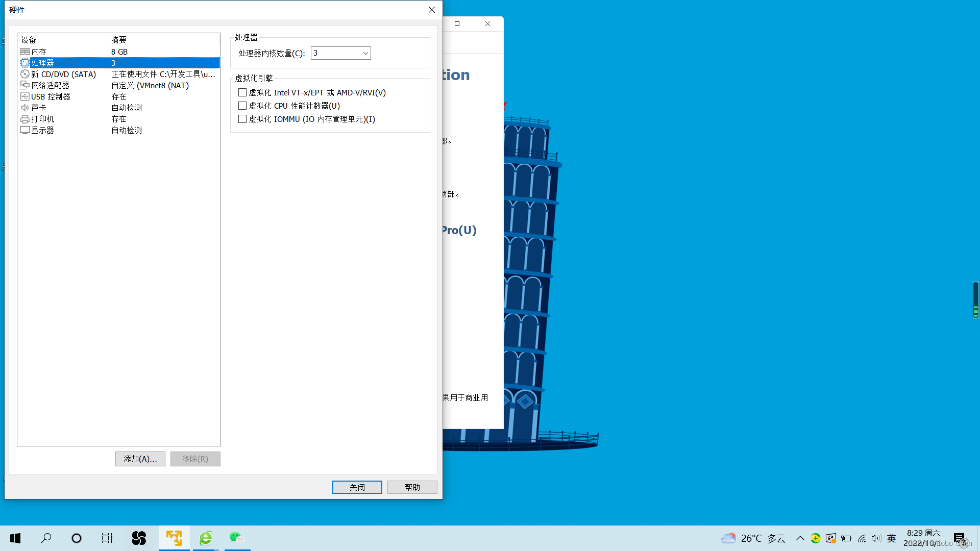
Task: Enable virtualize IOMMU checkbox
Action: coord(242,119)
